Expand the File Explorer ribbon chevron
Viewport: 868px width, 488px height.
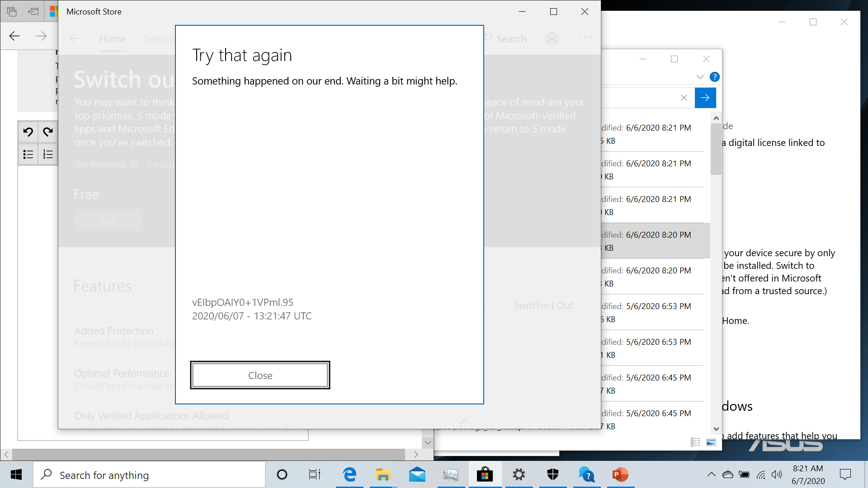[700, 77]
